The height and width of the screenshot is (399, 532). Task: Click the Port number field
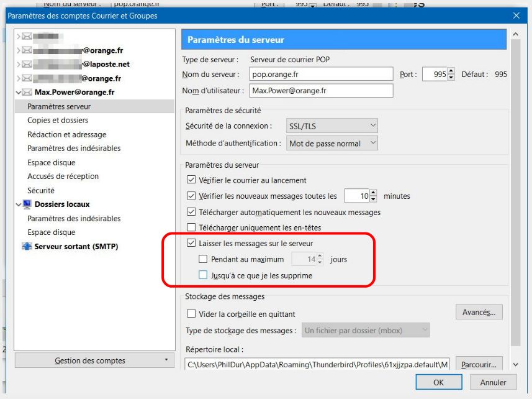435,74
